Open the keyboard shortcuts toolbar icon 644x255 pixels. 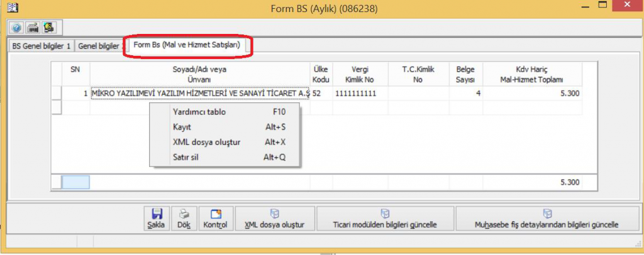click(32, 28)
